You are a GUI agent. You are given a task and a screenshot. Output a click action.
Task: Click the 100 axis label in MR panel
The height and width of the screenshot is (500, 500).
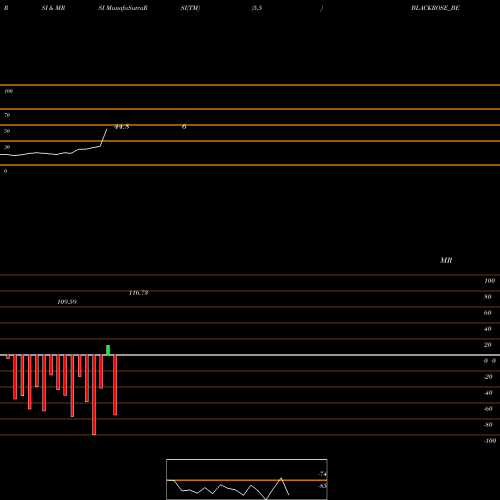pos(489,281)
